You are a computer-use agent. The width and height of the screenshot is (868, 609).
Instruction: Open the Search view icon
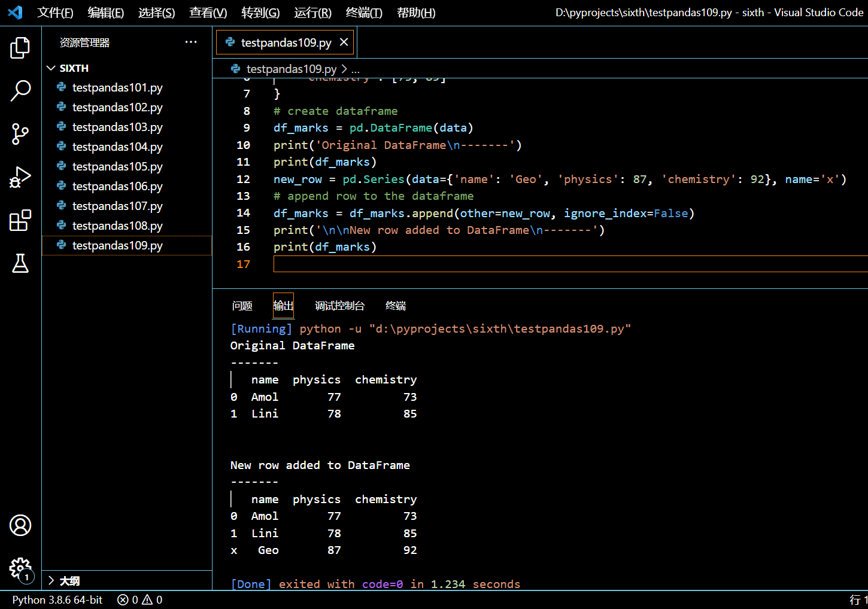pyautogui.click(x=20, y=91)
